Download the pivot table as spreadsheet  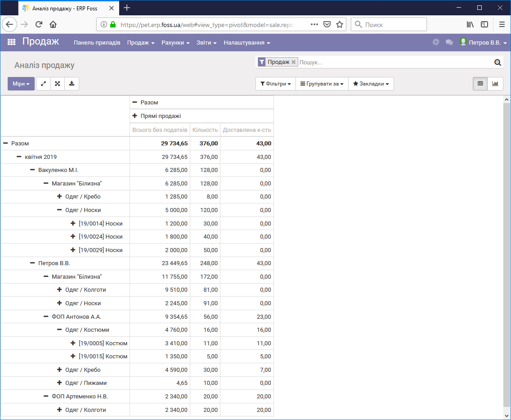tap(72, 84)
